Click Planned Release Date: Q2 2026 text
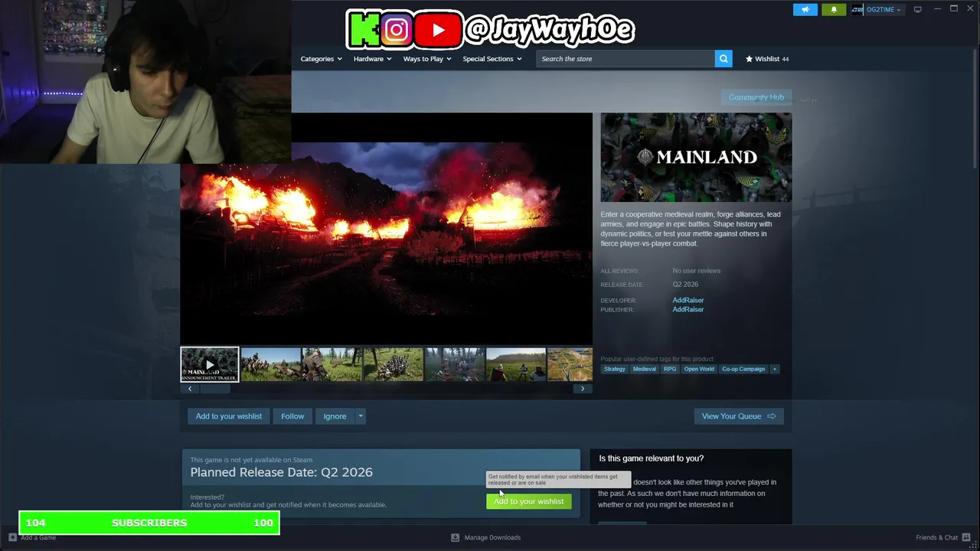This screenshot has width=980, height=551. coord(281,472)
